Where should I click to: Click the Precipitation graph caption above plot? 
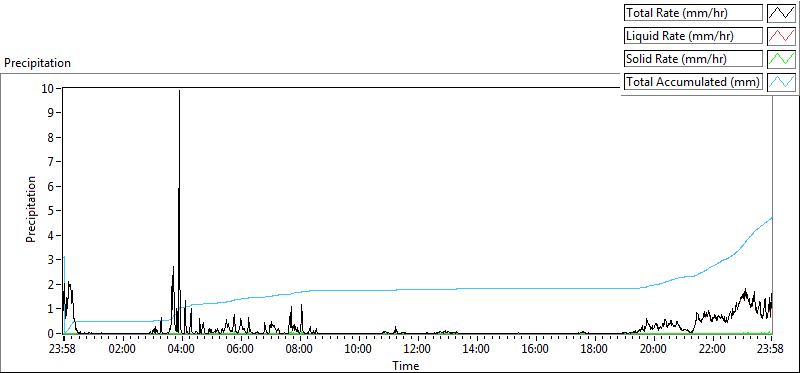37,63
